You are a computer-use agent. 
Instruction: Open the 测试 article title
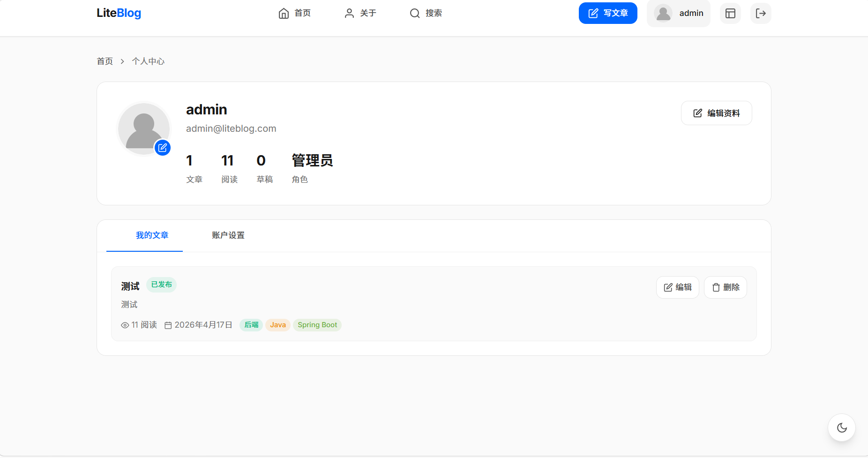tap(130, 286)
